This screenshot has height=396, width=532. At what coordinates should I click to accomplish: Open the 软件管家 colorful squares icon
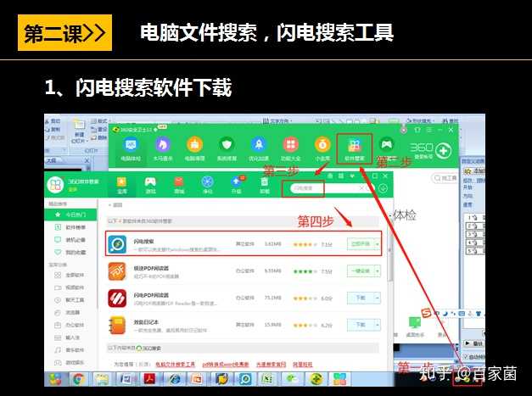pyautogui.click(x=354, y=146)
